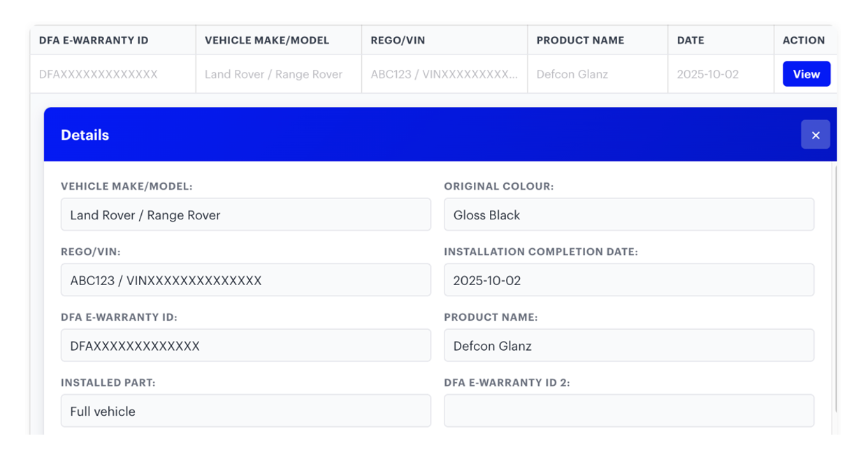868x457 pixels.
Task: Focus the Product Name input in Details
Action: [628, 346]
